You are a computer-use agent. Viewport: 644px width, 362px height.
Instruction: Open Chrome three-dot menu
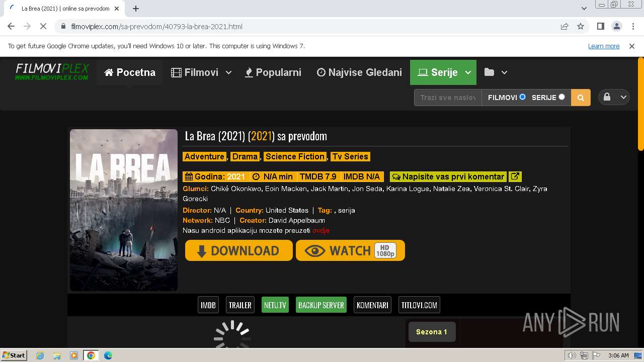[632, 26]
